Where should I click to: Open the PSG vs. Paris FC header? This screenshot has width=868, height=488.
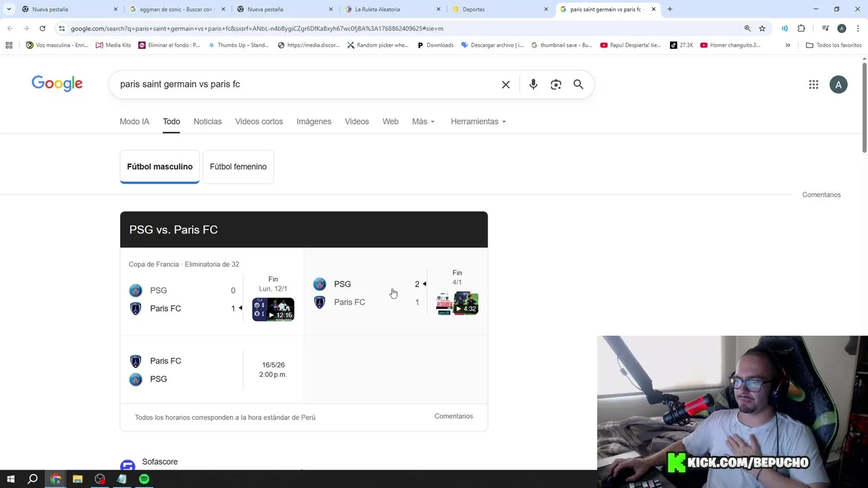click(x=304, y=230)
